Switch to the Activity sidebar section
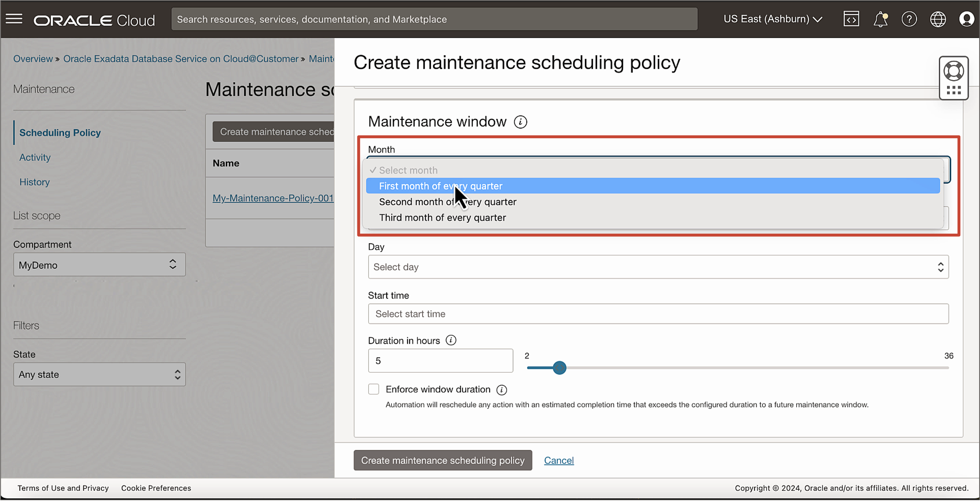Image resolution: width=980 pixels, height=501 pixels. 35,157
